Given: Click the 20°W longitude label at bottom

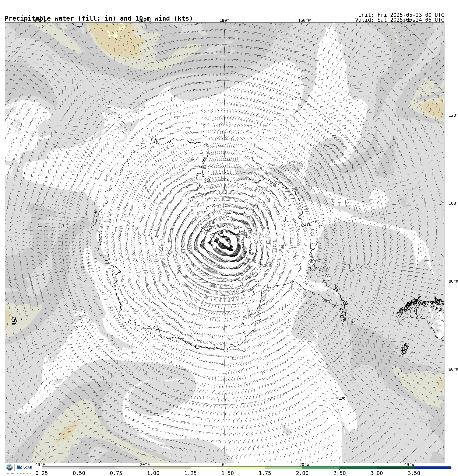Looking at the screenshot, I should pyautogui.click(x=304, y=465).
